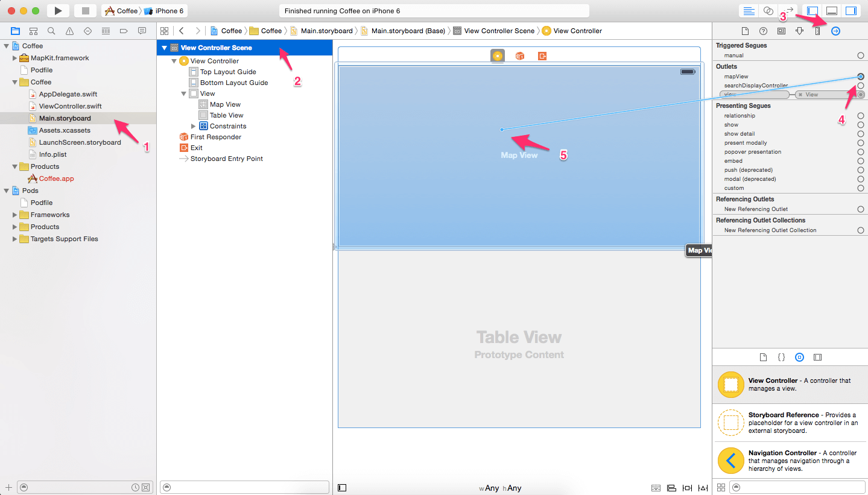Show the Project navigator
This screenshot has width=868, height=495.
(x=15, y=31)
